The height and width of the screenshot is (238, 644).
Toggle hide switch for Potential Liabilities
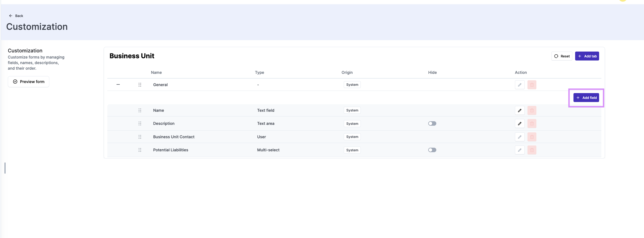pos(432,150)
